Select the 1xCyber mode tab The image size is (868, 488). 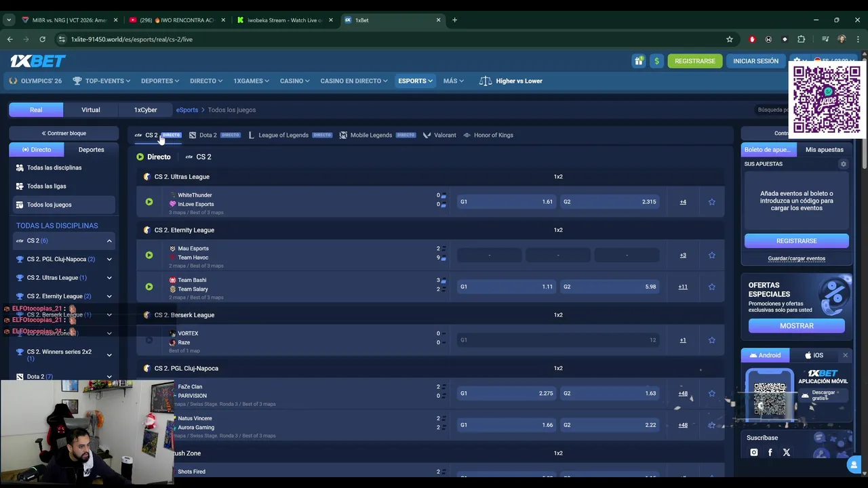coord(145,110)
